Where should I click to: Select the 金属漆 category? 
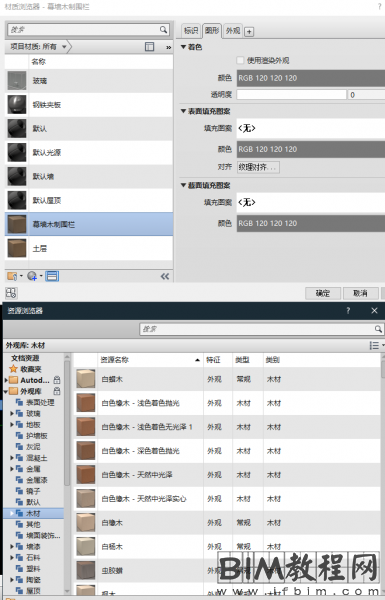click(36, 480)
